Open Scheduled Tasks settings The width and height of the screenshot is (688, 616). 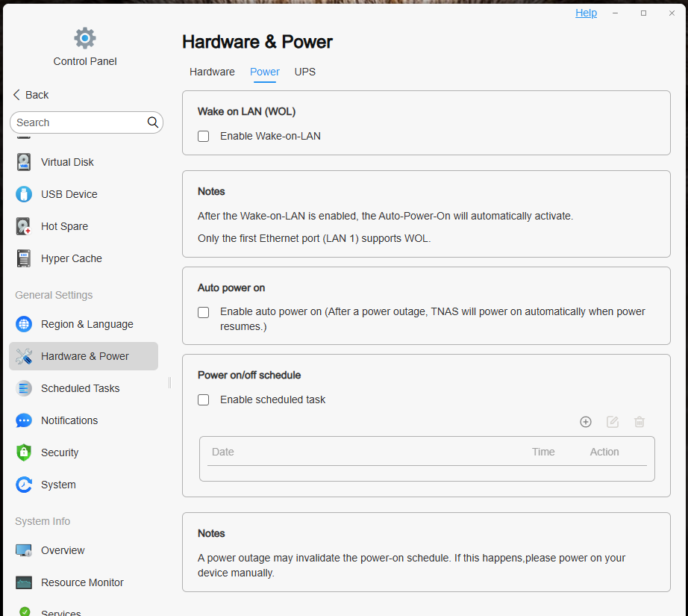click(84, 388)
